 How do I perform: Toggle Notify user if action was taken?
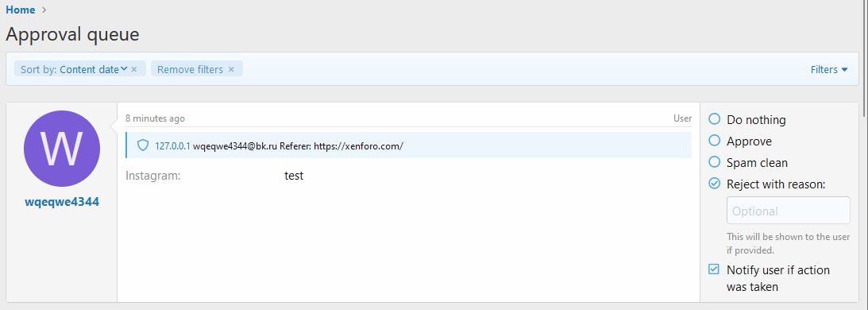715,269
